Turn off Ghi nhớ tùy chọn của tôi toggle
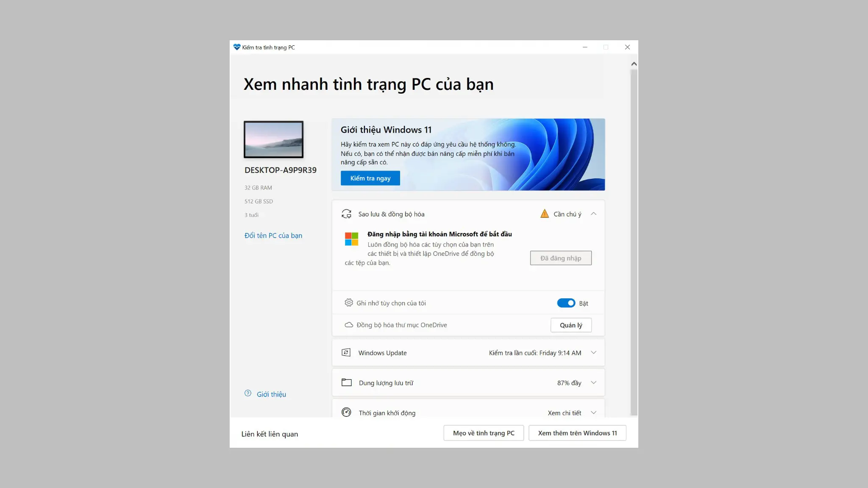868x488 pixels. pyautogui.click(x=566, y=303)
